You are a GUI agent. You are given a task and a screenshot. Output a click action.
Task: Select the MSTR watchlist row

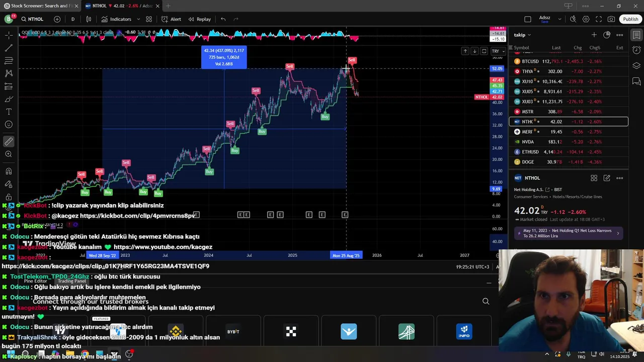[569, 112]
